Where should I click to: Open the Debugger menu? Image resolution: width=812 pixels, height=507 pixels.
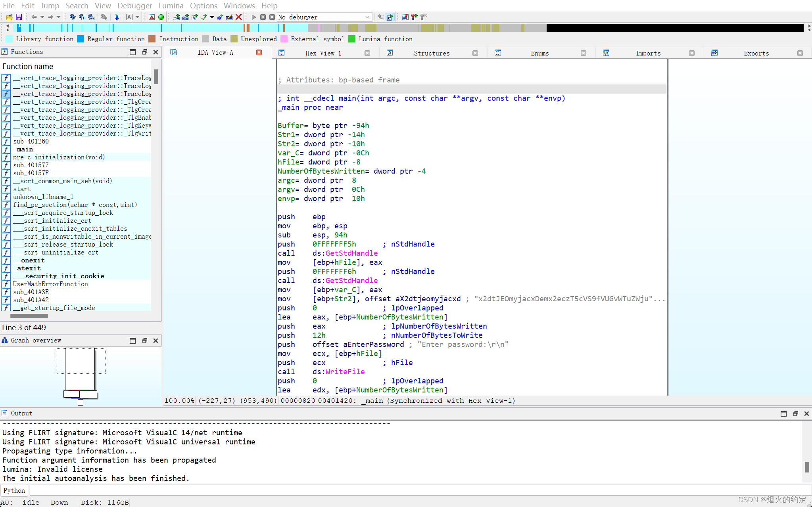[x=134, y=6]
